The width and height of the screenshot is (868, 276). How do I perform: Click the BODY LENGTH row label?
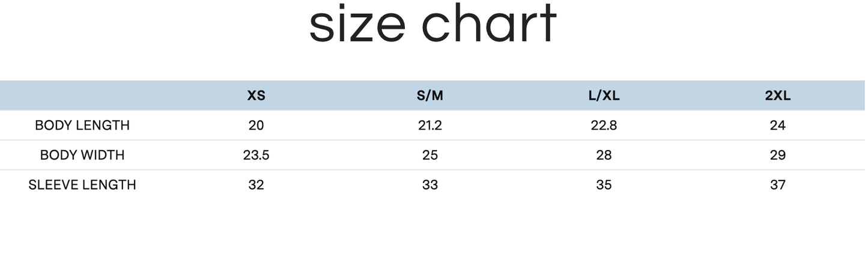coord(82,125)
